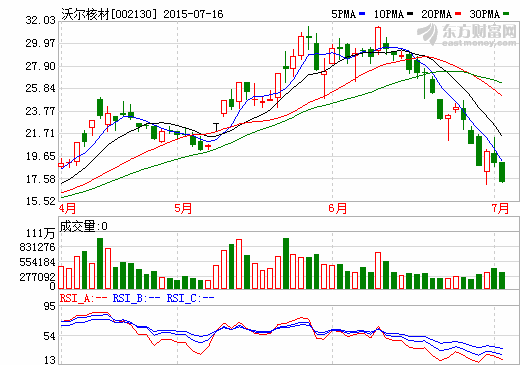Click the 277092 volume axis label
This screenshot has width=520, height=365.
pyautogui.click(x=37, y=277)
